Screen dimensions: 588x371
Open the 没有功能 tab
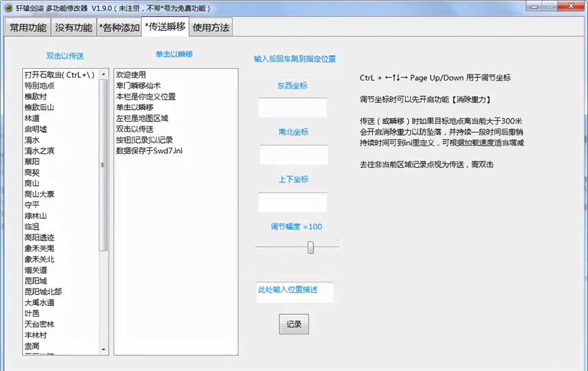(73, 27)
